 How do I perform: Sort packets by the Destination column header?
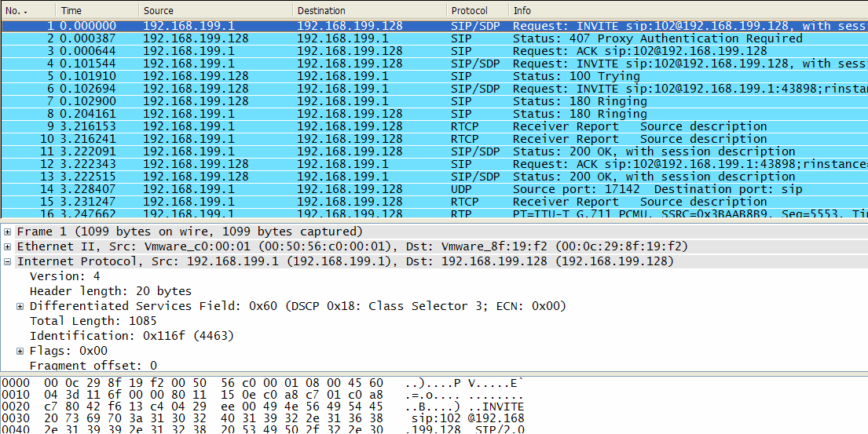(369, 10)
